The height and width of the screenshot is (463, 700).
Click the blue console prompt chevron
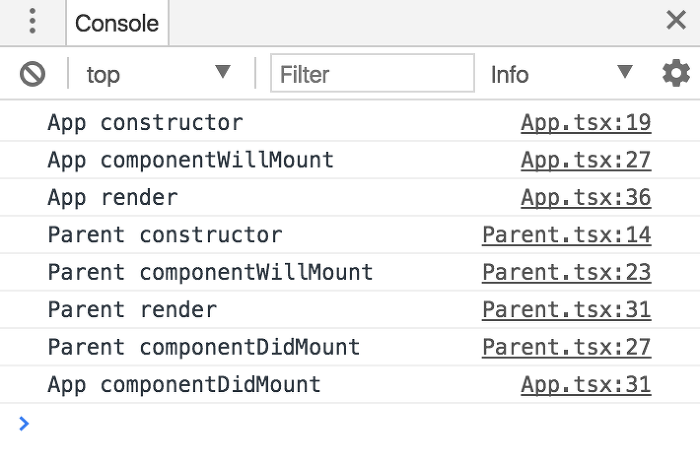click(24, 423)
